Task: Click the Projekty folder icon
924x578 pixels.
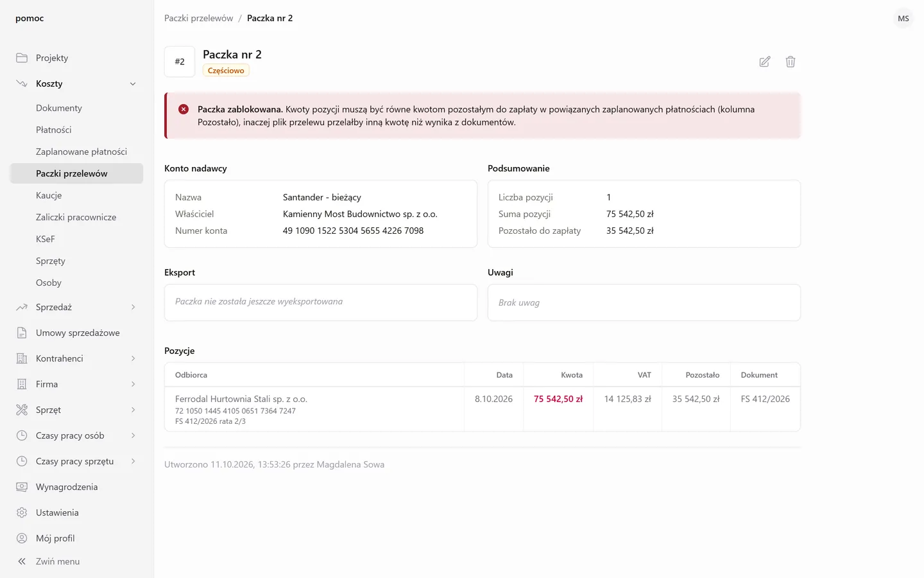Action: (22, 58)
